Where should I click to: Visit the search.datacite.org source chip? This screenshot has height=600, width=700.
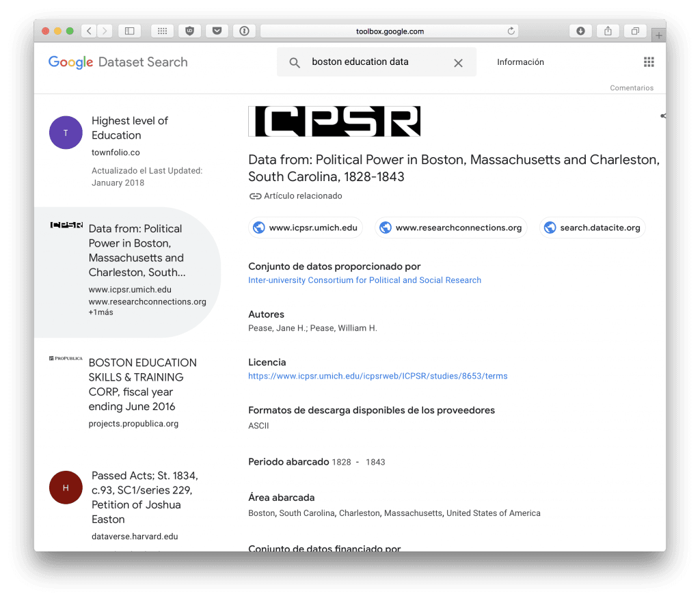593,228
